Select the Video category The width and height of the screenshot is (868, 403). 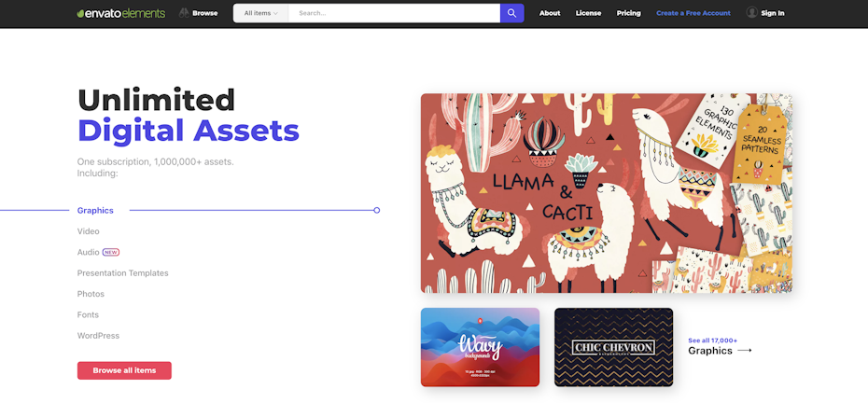point(89,231)
